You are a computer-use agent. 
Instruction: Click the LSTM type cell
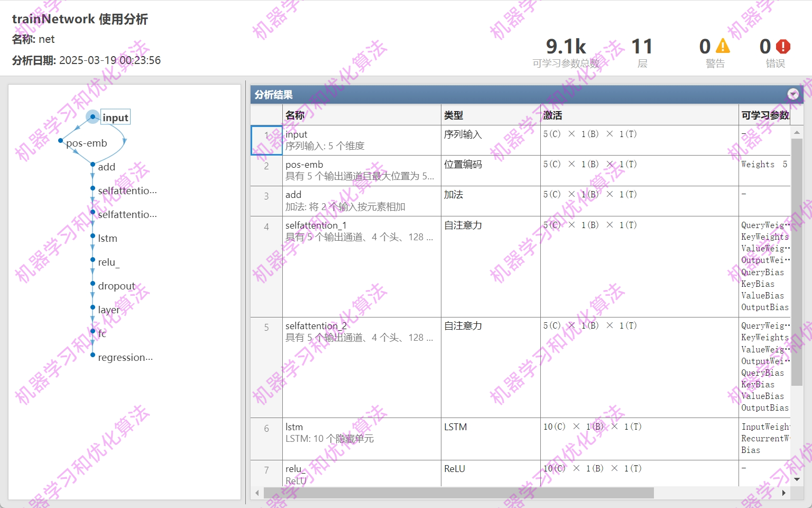point(491,439)
